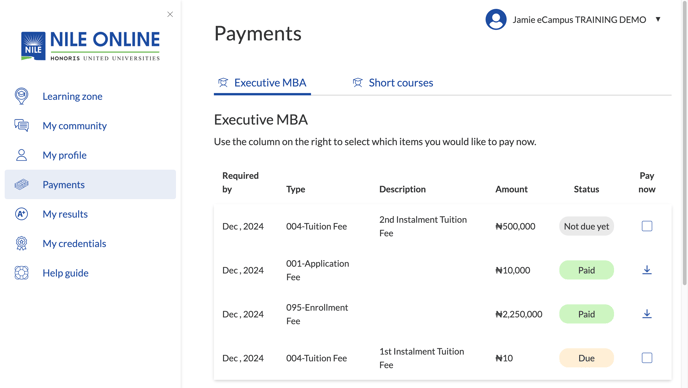This screenshot has height=388, width=688.
Task: Click the 'Amount' column header
Action: [x=511, y=189]
